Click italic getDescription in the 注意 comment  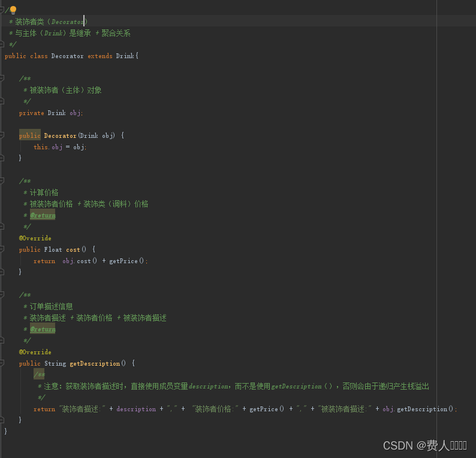click(296, 387)
